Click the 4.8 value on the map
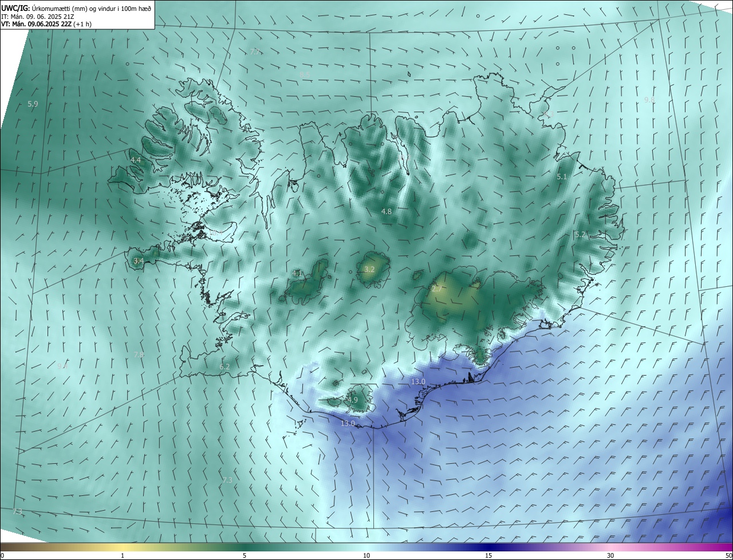Viewport: 733px width, 560px height. 387,211
